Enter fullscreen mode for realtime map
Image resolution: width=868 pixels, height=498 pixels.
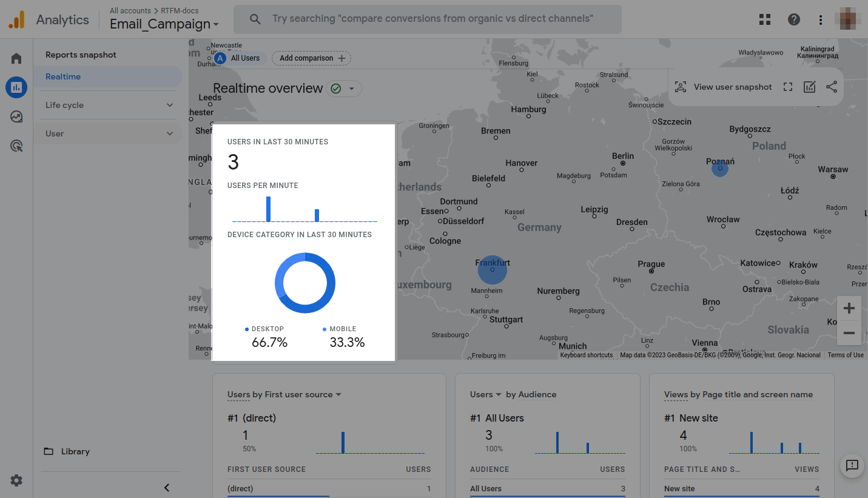(787, 87)
